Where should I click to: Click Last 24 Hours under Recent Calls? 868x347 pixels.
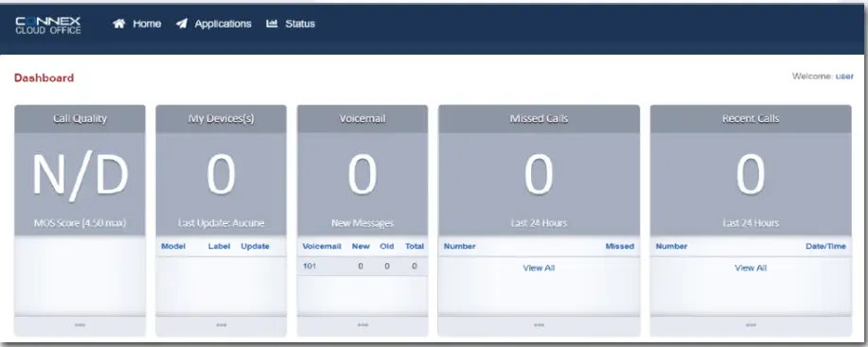click(x=751, y=223)
